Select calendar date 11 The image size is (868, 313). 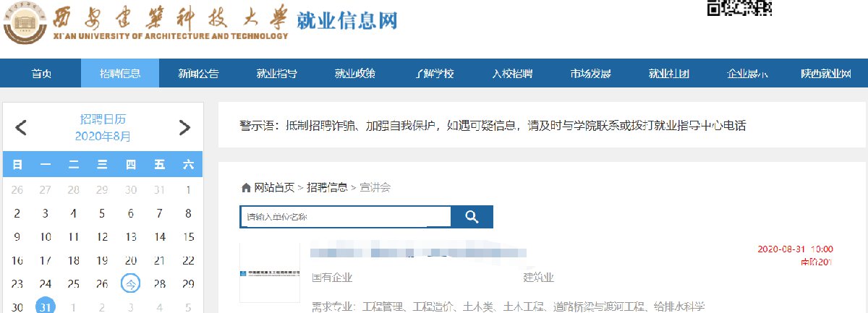point(74,236)
